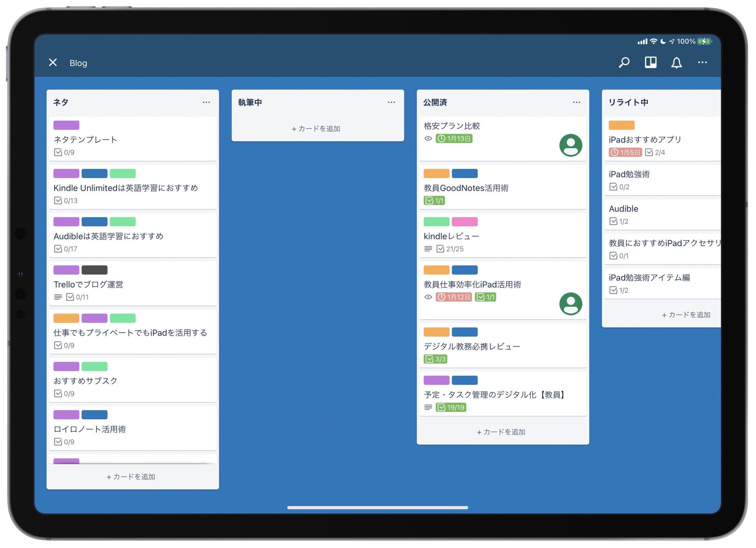Screen dimensions: 756x548
Task: Click the Wi-Fi icon in status bar
Action: 654,41
